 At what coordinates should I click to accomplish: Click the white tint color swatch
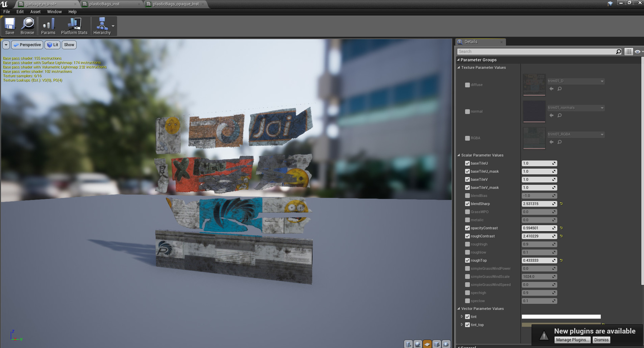tap(561, 316)
